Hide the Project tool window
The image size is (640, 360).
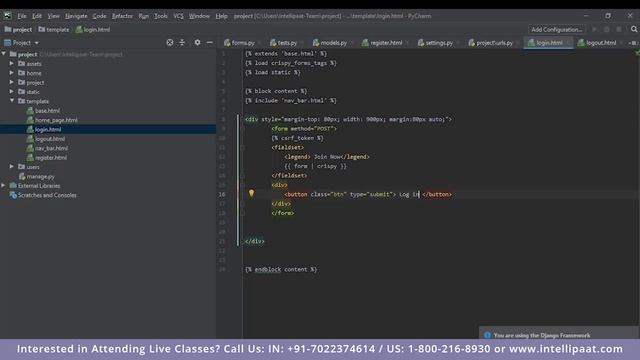click(x=209, y=42)
